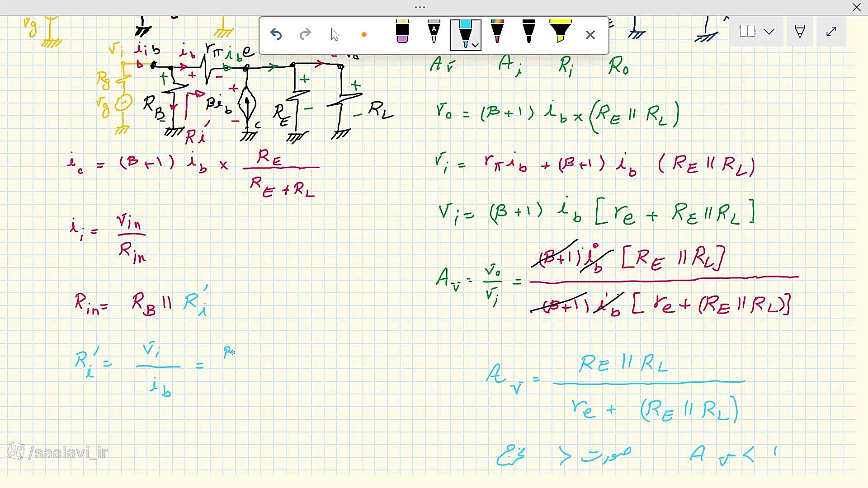Open the page view notebook icon
This screenshot has height=488, width=868.
747,31
